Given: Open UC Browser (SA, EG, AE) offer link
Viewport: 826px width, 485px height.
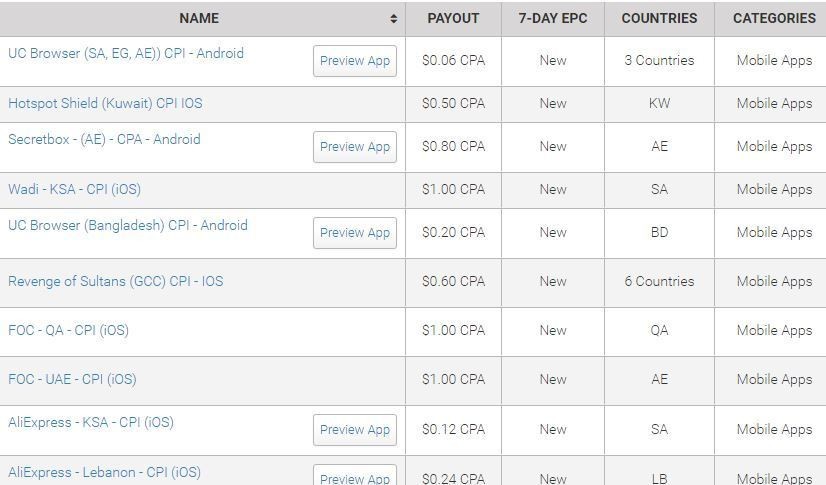Looking at the screenshot, I should (x=126, y=53).
